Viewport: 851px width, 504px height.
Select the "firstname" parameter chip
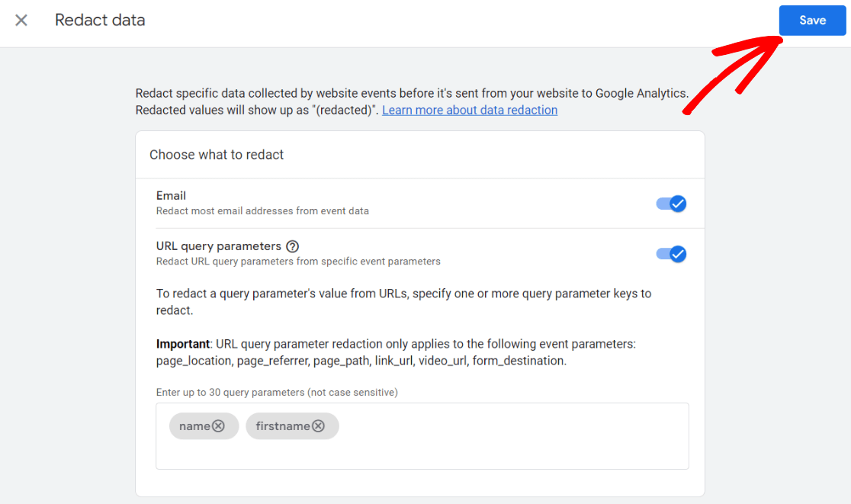(284, 426)
